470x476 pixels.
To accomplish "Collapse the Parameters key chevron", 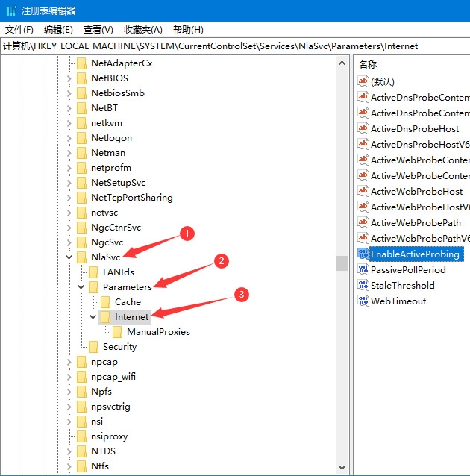I will (81, 287).
